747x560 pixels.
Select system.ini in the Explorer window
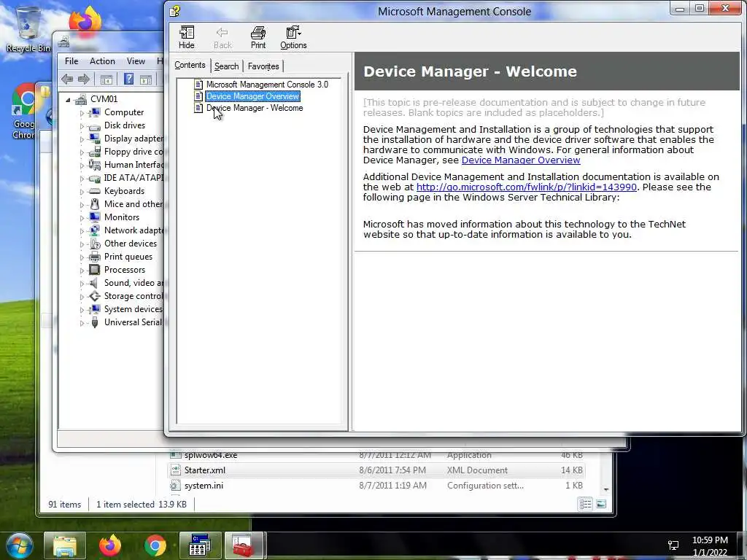pyautogui.click(x=376, y=485)
